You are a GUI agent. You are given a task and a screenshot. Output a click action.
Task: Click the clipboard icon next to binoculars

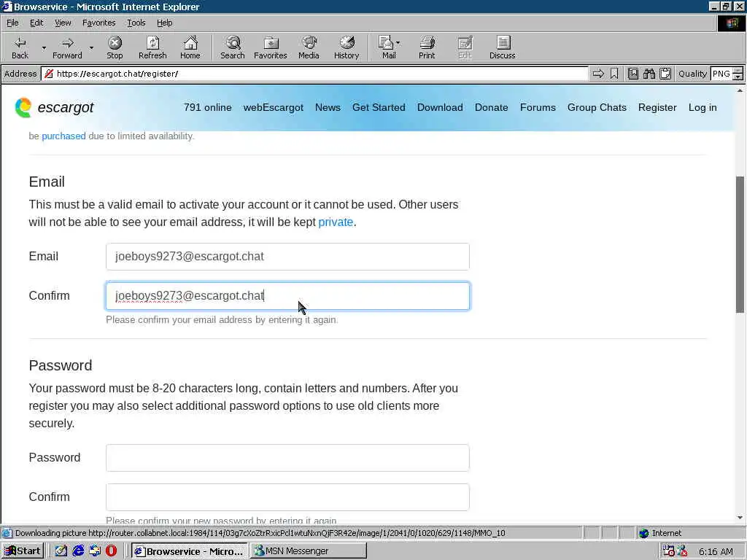(665, 74)
